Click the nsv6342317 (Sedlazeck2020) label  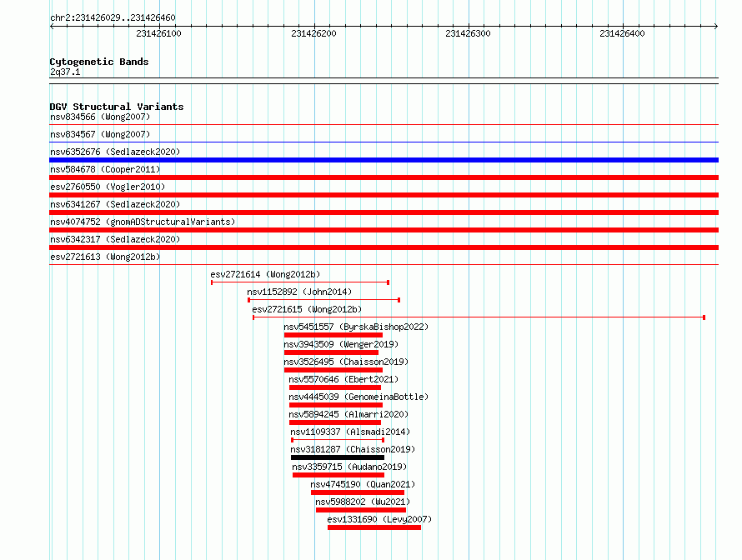pyautogui.click(x=115, y=239)
